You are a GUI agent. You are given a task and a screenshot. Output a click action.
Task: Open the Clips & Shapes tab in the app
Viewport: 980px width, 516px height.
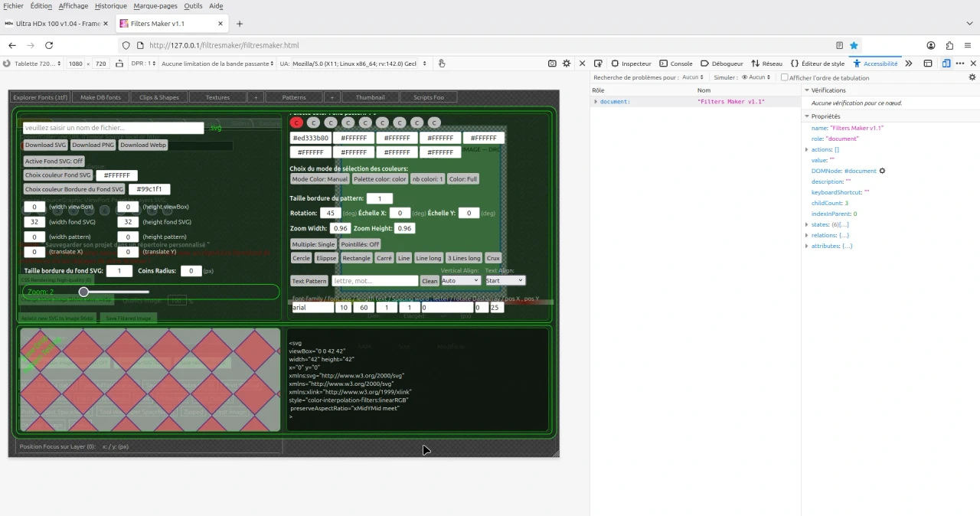click(159, 97)
